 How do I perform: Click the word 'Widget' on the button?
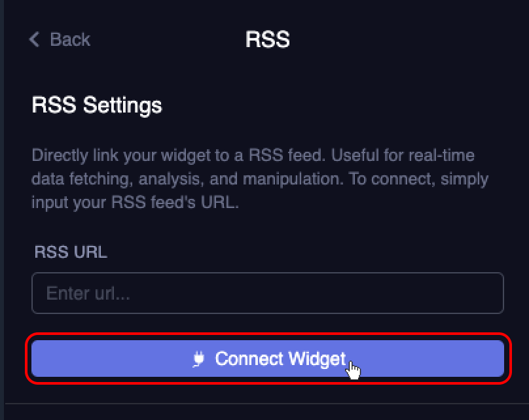316,359
